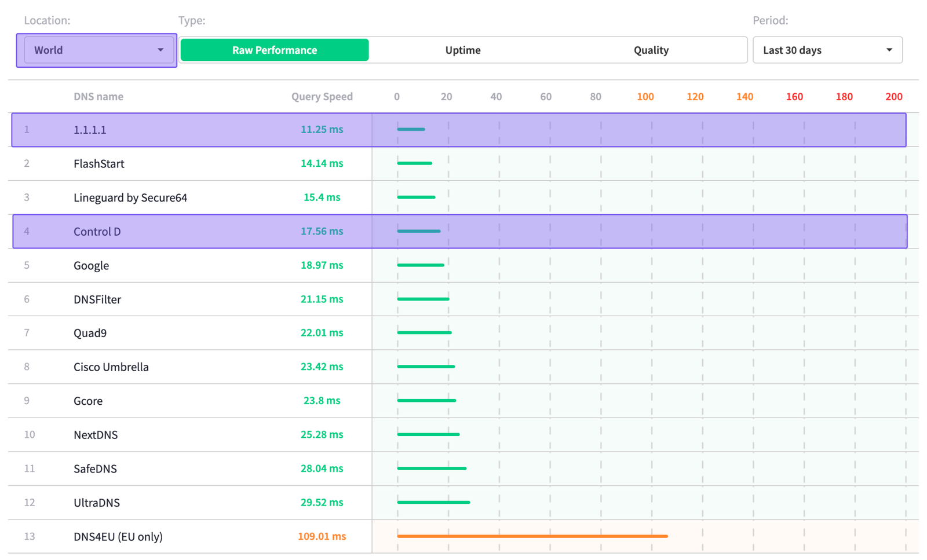Click the DNS4EU (EU only) entry

tap(118, 536)
